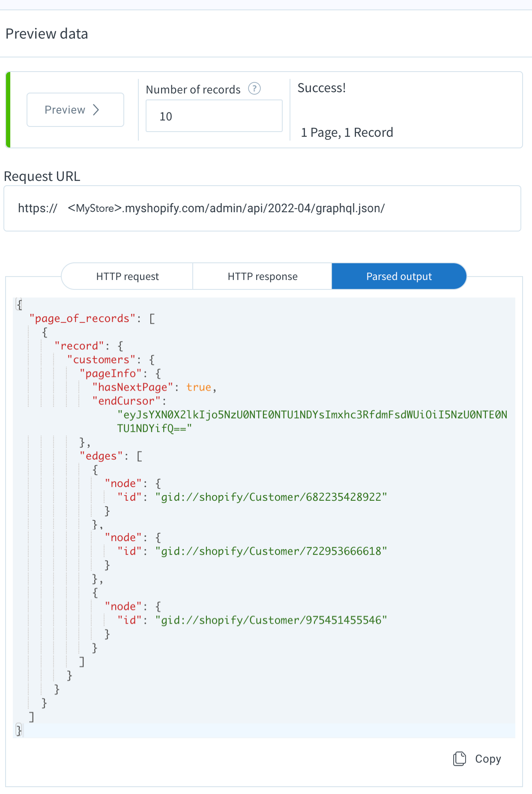Click customer ID 682235428922

(271, 497)
